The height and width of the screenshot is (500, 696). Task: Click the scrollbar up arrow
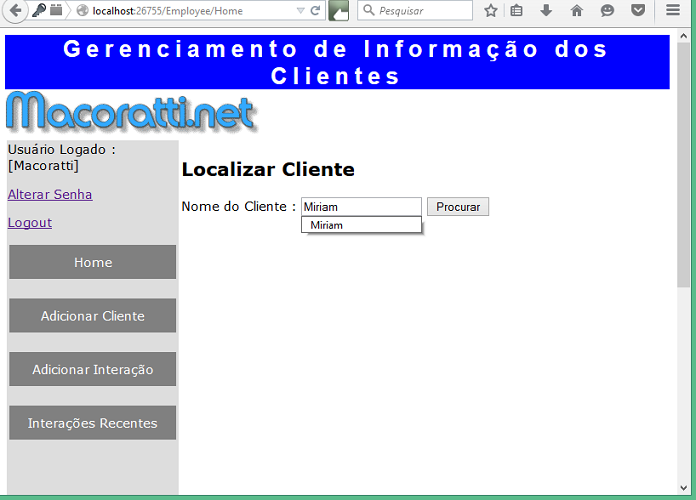684,36
